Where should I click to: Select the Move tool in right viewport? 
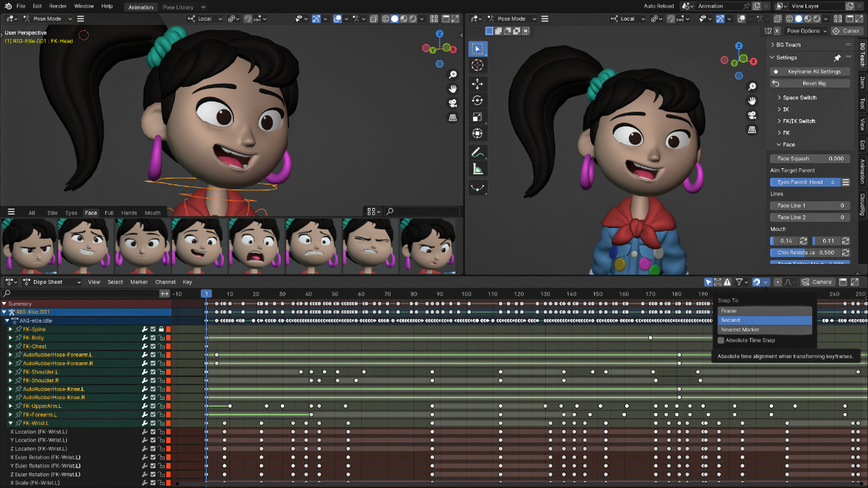click(477, 83)
